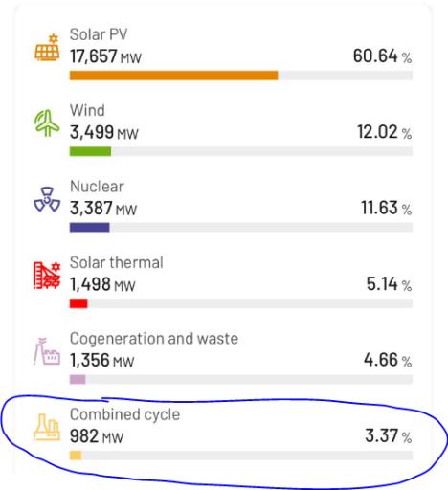Screen dimensions: 448x490
Task: Click the 17,657 MW value
Action: click(105, 56)
